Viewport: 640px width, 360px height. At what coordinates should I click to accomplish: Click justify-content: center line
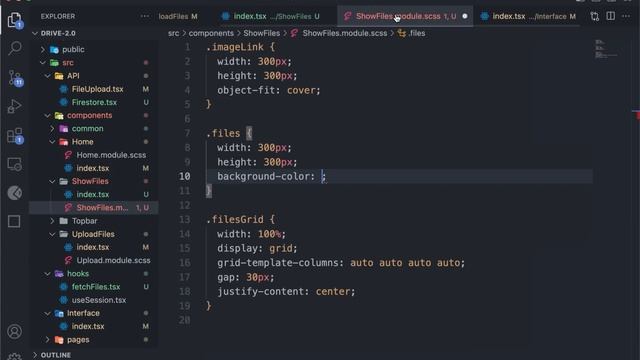click(x=286, y=292)
